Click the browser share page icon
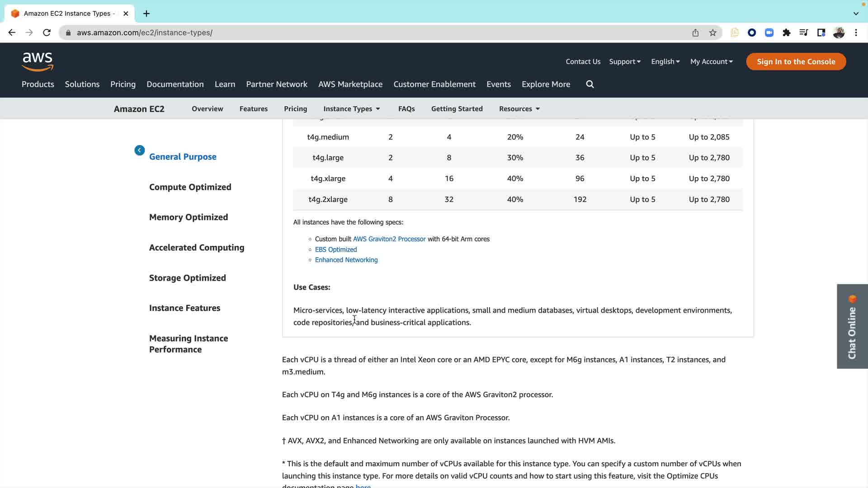This screenshot has height=488, width=868. (695, 33)
